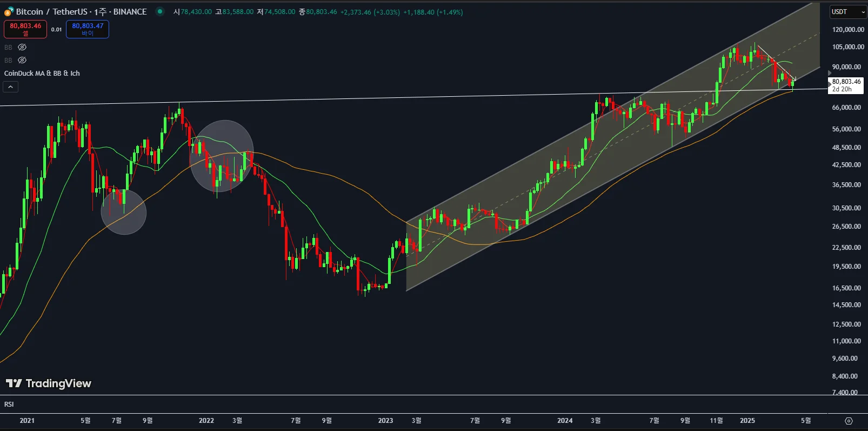
Task: Click the 22,500.00 price axis label
Action: 847,248
